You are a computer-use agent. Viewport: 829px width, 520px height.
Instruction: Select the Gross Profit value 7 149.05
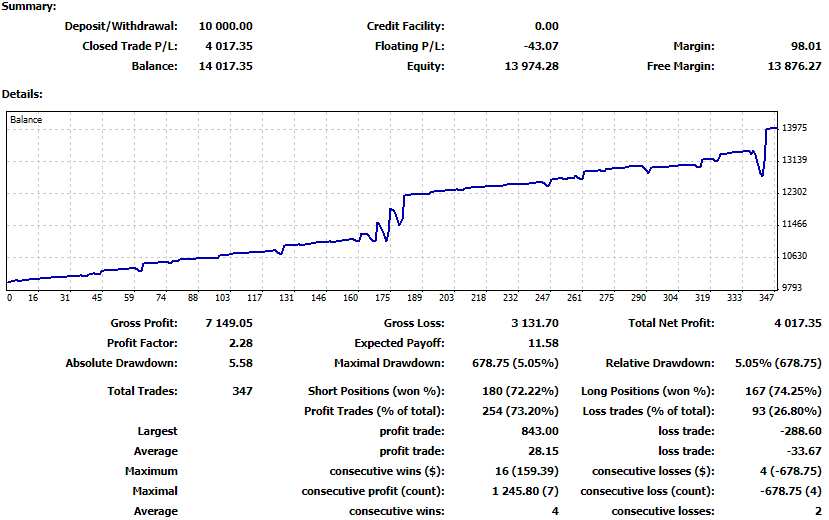[229, 323]
